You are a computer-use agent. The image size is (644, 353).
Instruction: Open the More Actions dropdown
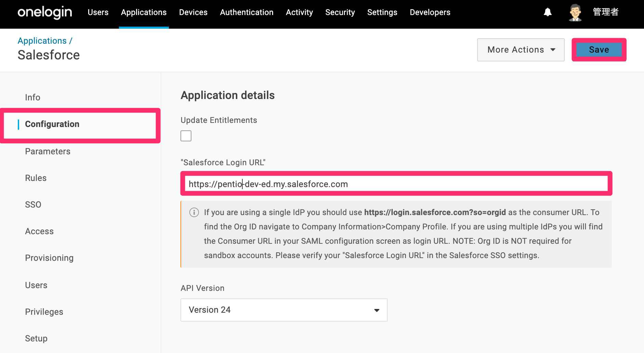pyautogui.click(x=521, y=50)
